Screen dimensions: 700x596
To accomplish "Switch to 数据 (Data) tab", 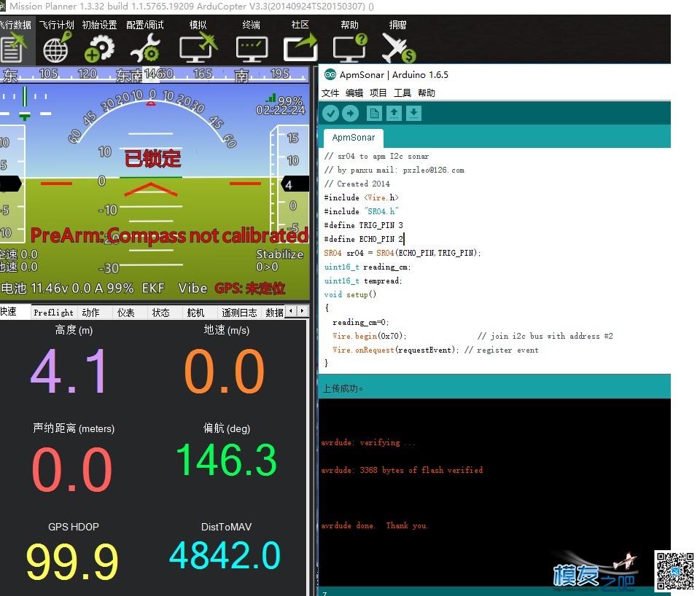I will (274, 313).
